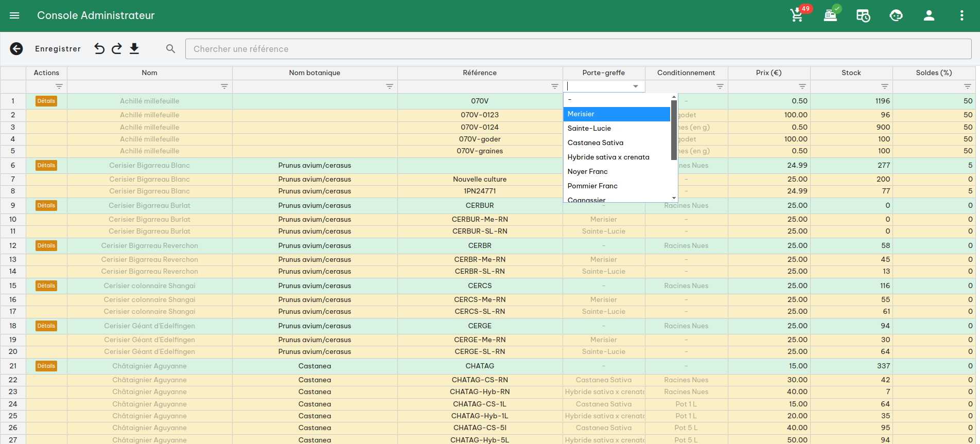Choose Sainte-Lucie from the dropdown list
Viewport: 980px width, 444px height.
[616, 129]
